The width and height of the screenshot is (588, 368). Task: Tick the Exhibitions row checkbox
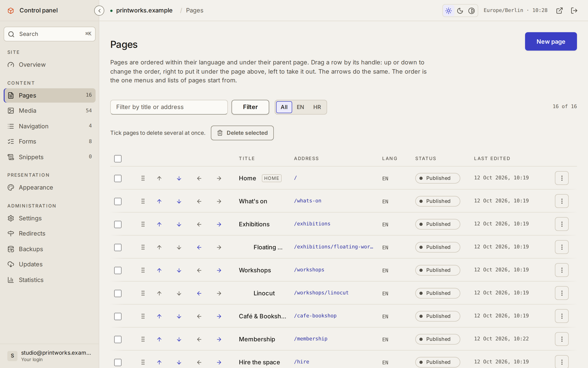point(118,224)
